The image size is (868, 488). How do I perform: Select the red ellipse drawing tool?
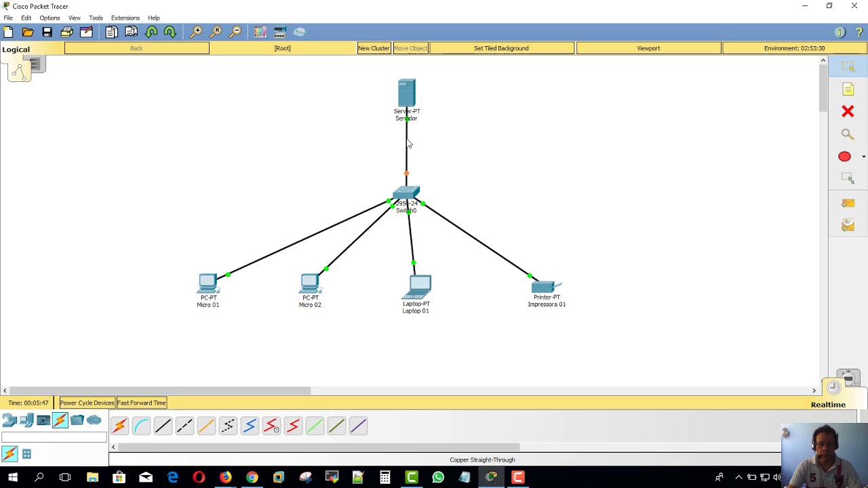point(844,157)
